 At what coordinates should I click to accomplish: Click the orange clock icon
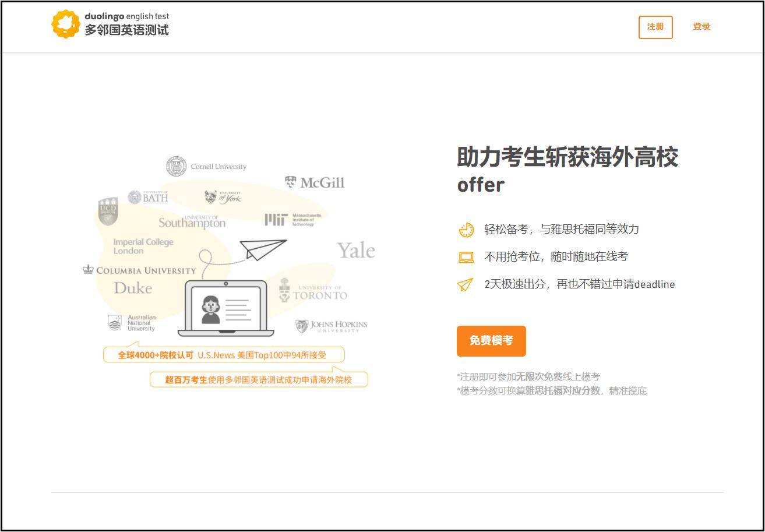(x=466, y=230)
